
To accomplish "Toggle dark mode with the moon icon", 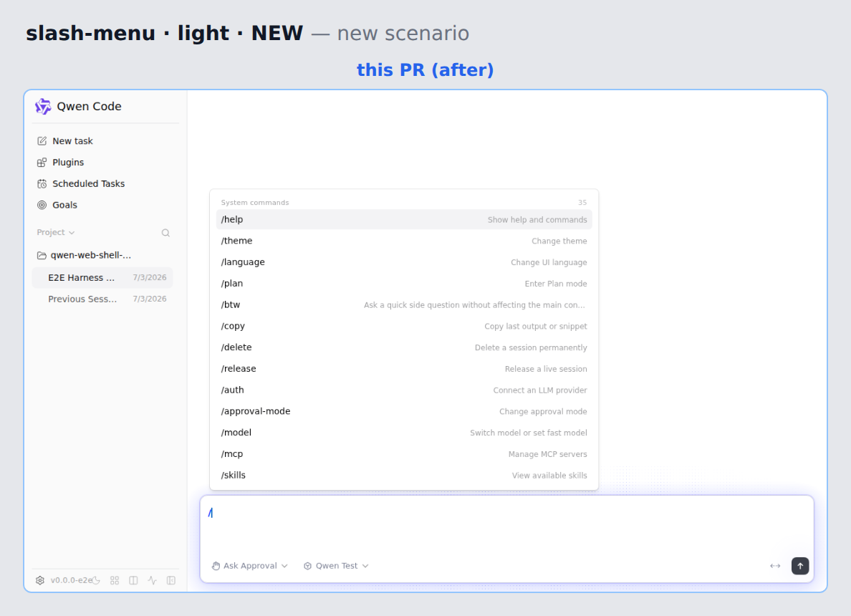I will click(x=96, y=580).
